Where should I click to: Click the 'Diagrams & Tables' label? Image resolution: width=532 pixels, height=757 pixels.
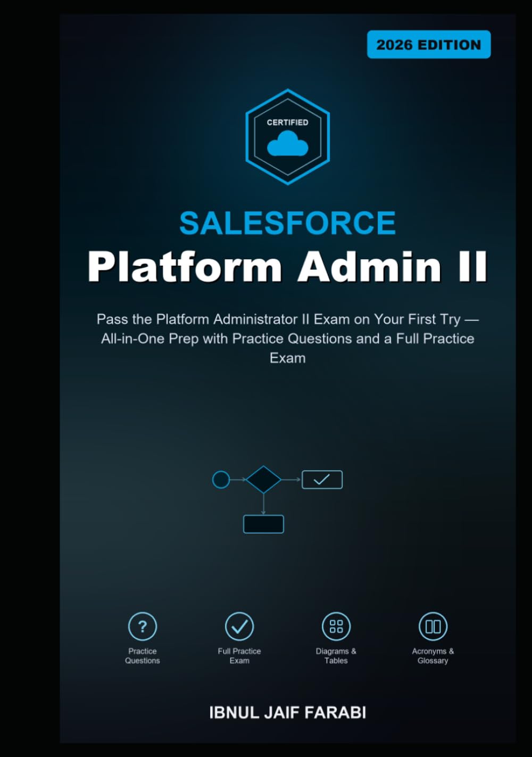click(x=336, y=656)
